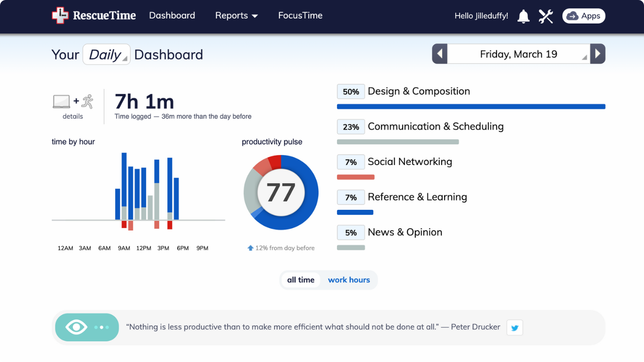Click the Design & Composition blue bar

[x=471, y=107]
